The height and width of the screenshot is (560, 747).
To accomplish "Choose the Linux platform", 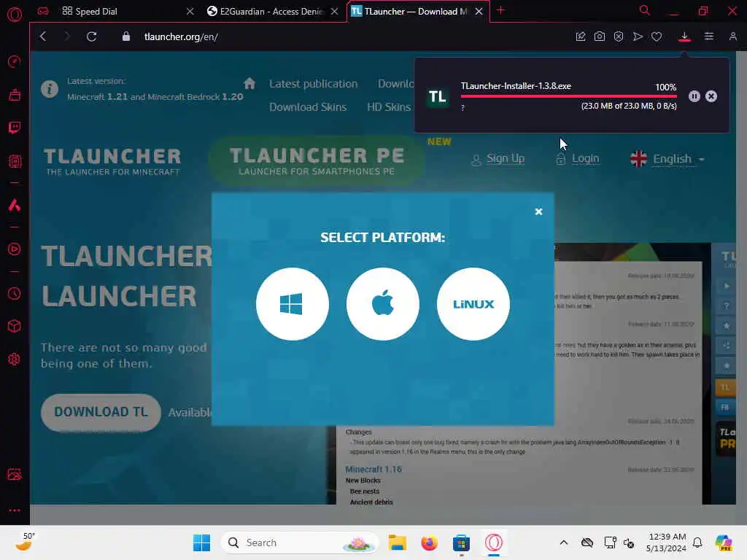I will click(473, 304).
